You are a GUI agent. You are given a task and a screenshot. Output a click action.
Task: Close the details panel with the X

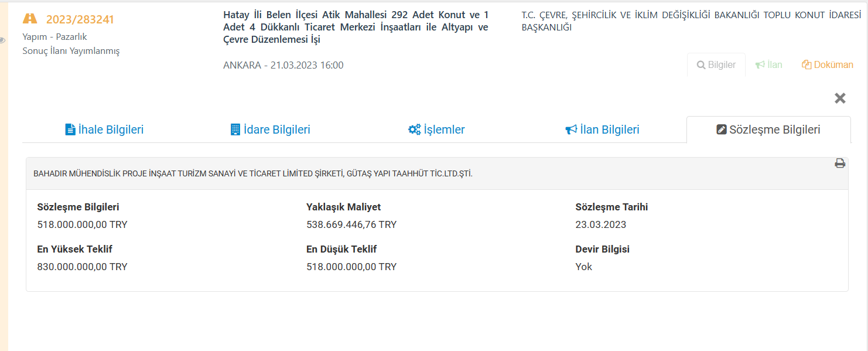tap(840, 98)
